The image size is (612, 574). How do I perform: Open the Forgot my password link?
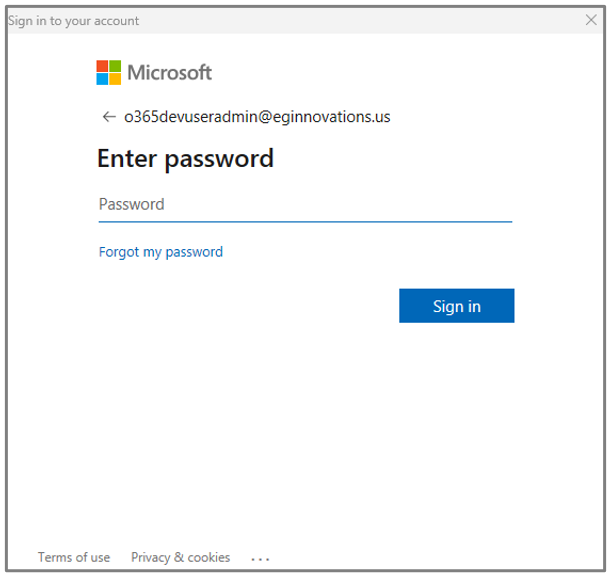coord(161,252)
